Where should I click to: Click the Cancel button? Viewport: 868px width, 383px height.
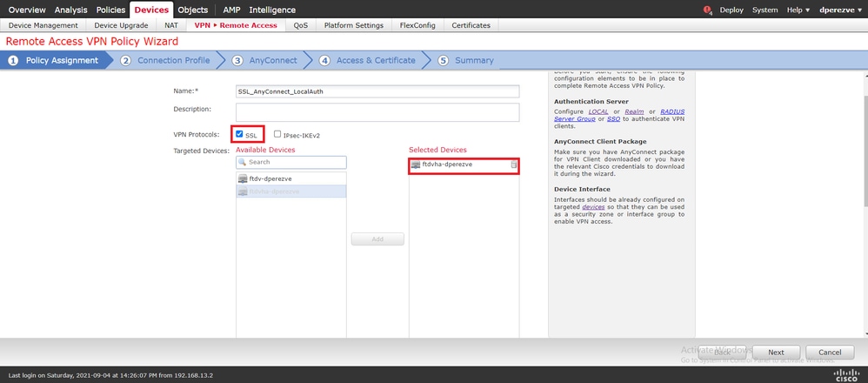pos(830,352)
